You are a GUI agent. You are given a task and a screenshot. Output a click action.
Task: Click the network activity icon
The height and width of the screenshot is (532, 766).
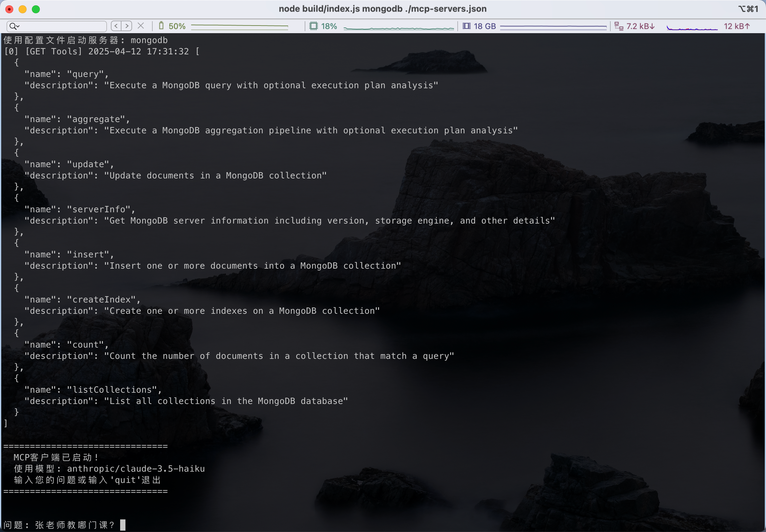619,26
